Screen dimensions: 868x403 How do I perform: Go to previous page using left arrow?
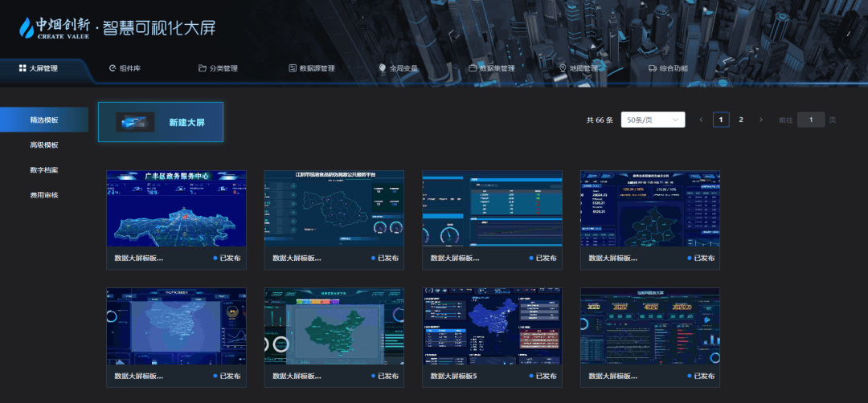coord(701,120)
